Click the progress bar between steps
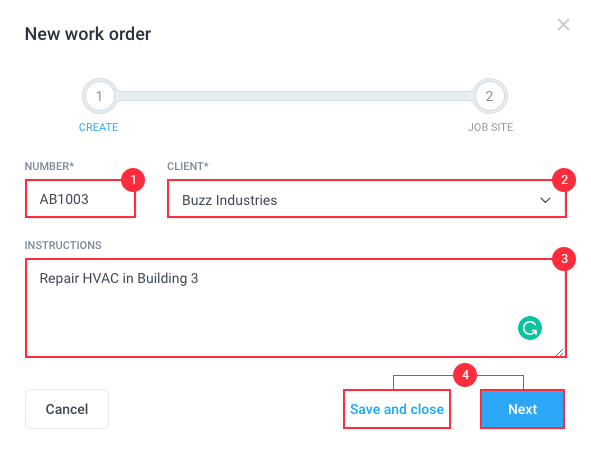This screenshot has height=454, width=591. tap(294, 96)
